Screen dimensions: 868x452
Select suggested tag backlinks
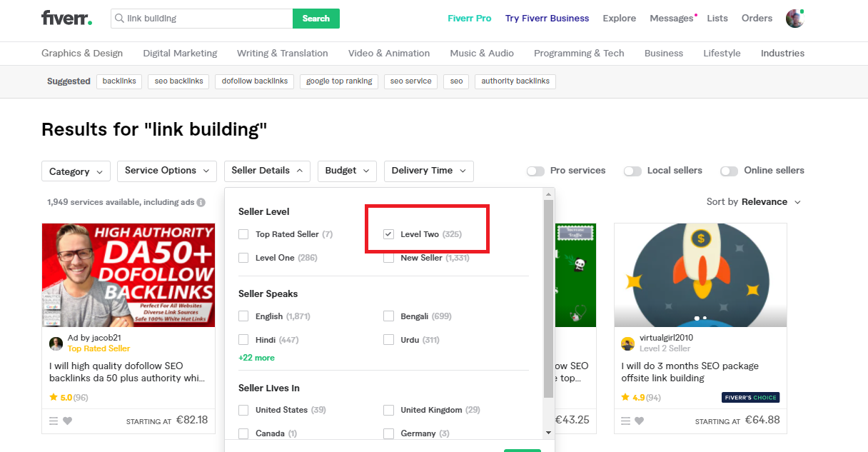(x=119, y=81)
